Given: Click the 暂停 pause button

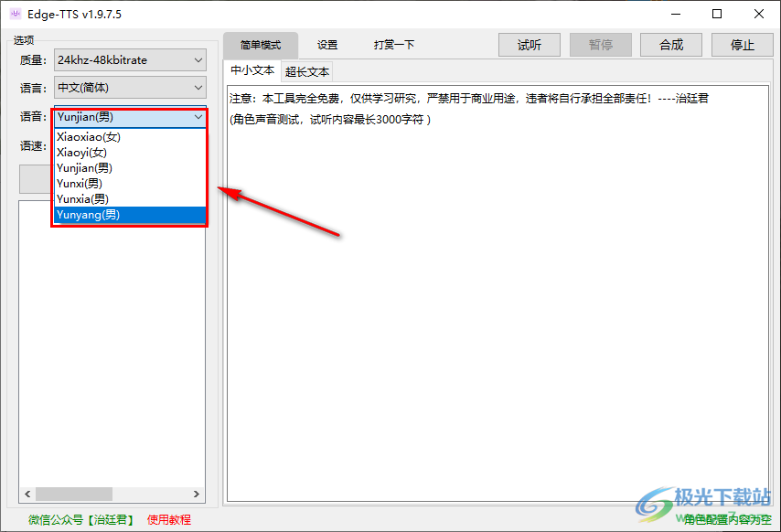Looking at the screenshot, I should pyautogui.click(x=600, y=46).
